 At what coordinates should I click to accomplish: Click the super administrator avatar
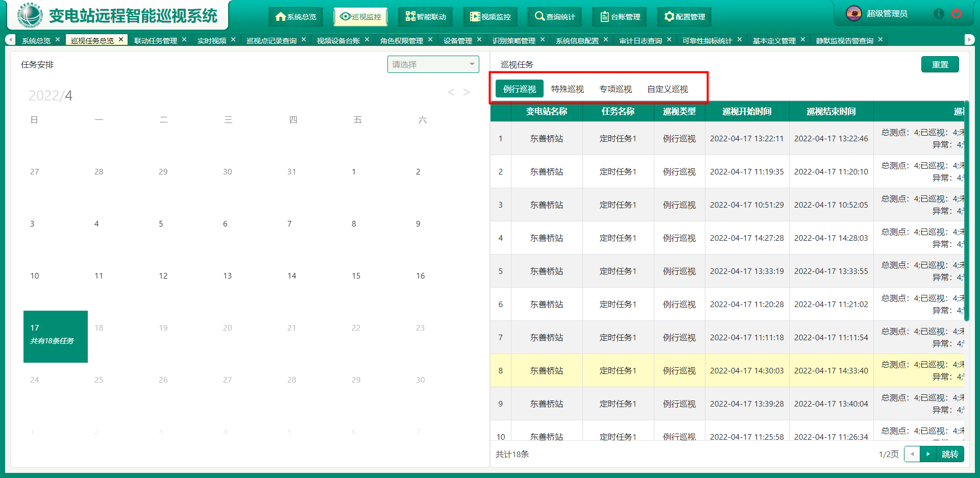click(854, 14)
